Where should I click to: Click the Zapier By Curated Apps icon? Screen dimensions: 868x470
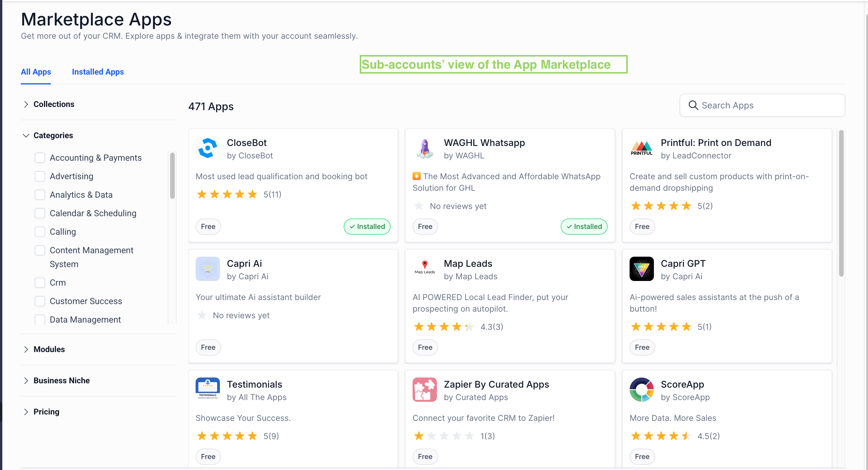(x=424, y=390)
